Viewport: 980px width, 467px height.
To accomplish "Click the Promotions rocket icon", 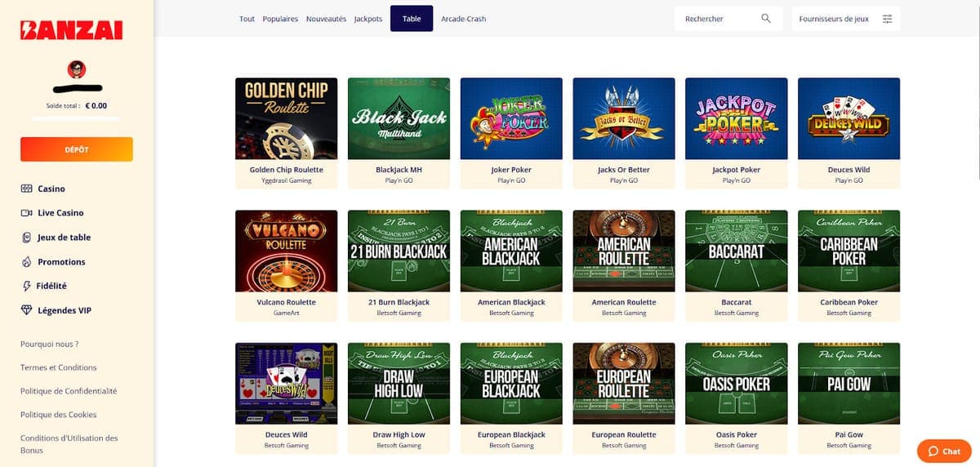I will (27, 262).
